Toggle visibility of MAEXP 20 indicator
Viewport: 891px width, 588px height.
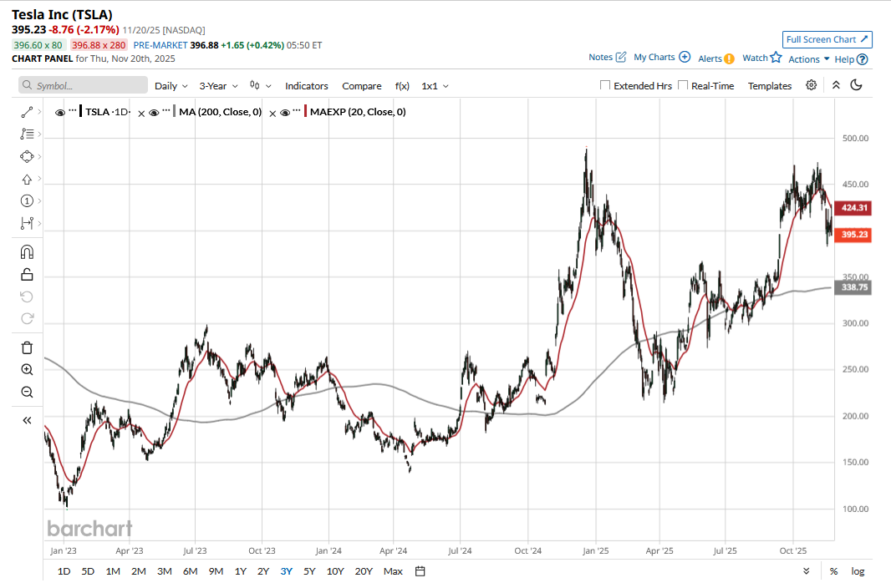coord(285,113)
